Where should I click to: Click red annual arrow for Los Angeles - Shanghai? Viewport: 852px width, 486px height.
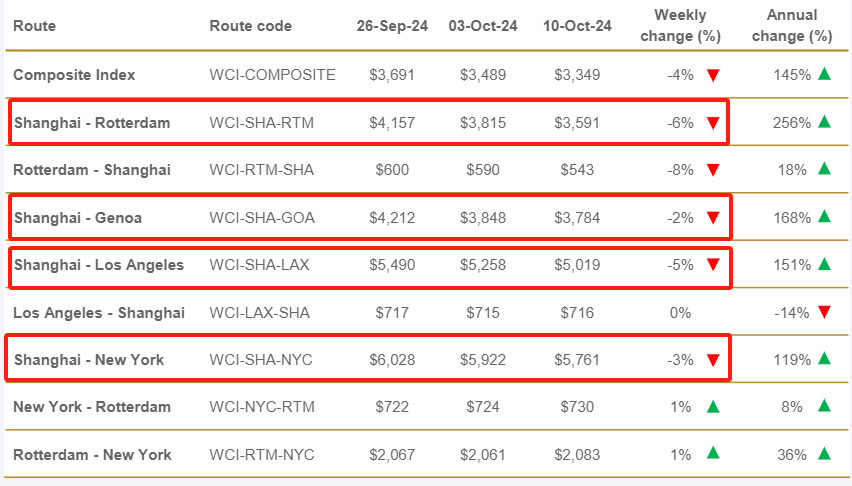824,313
